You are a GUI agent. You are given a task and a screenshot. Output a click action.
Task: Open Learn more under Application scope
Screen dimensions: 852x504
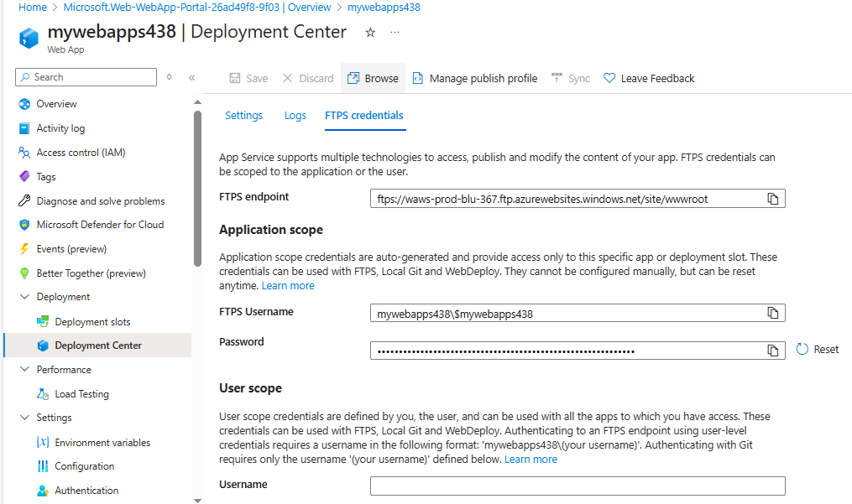288,286
